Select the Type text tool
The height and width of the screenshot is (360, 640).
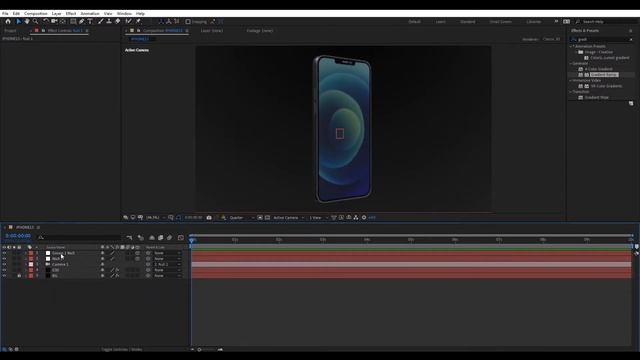(x=90, y=21)
